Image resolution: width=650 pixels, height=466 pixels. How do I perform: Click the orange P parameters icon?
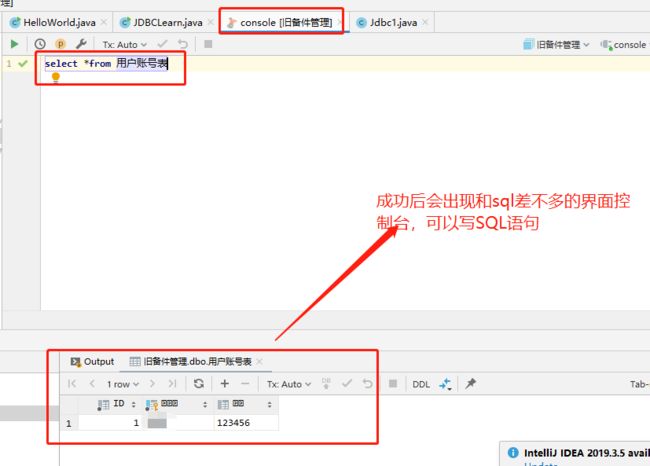[61, 44]
